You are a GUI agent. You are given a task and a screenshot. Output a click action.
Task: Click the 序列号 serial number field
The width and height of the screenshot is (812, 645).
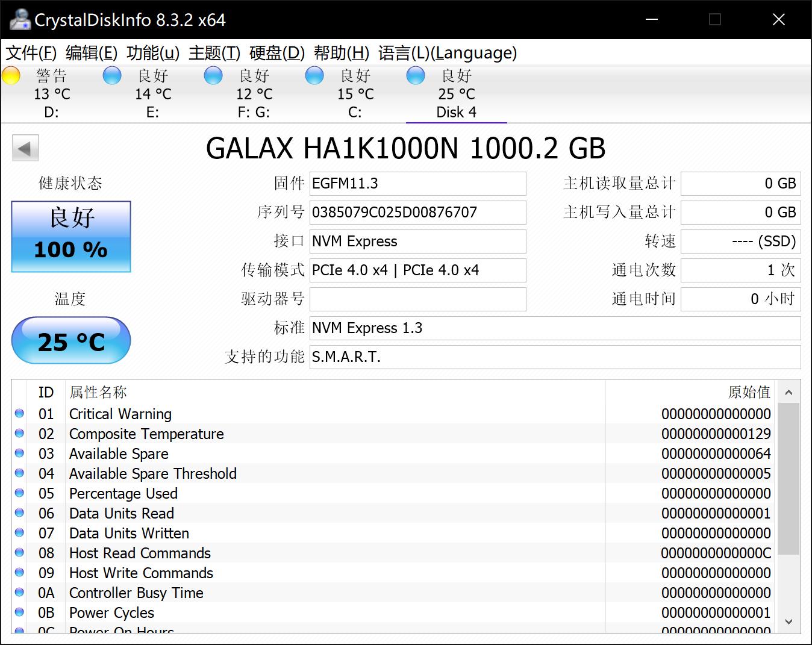tap(417, 212)
